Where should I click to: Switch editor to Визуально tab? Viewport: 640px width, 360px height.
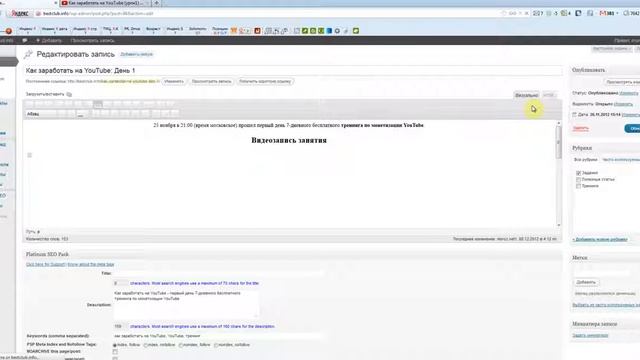pyautogui.click(x=527, y=95)
